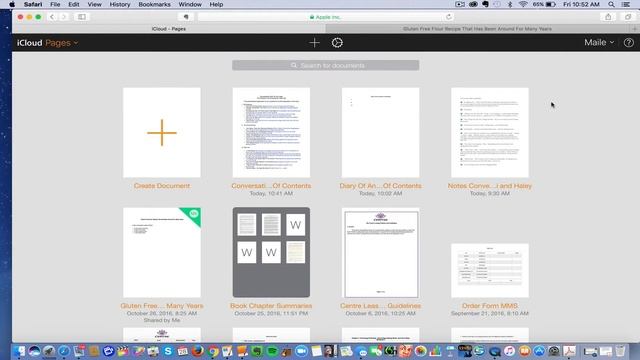Click the Notes Conve...and Haley title

[490, 186]
